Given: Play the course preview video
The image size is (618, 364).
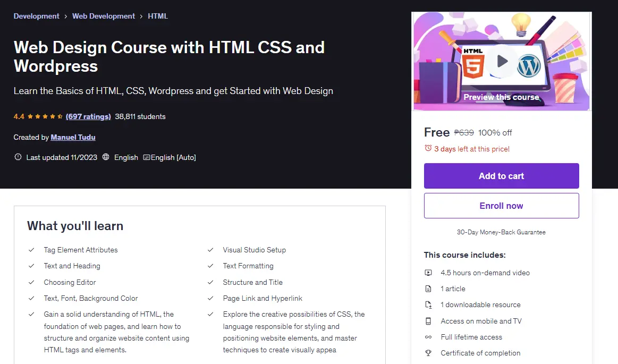Looking at the screenshot, I should [x=502, y=61].
